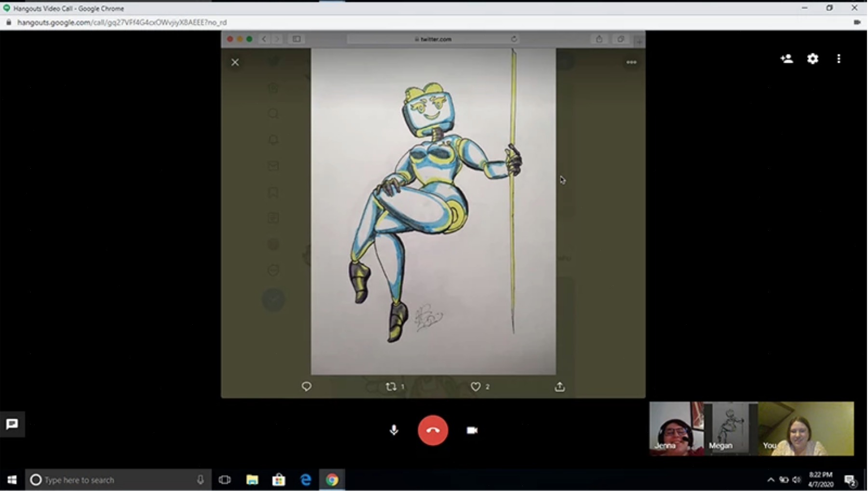This screenshot has width=868, height=491.
Task: Open the Hangouts chat panel
Action: (12, 424)
